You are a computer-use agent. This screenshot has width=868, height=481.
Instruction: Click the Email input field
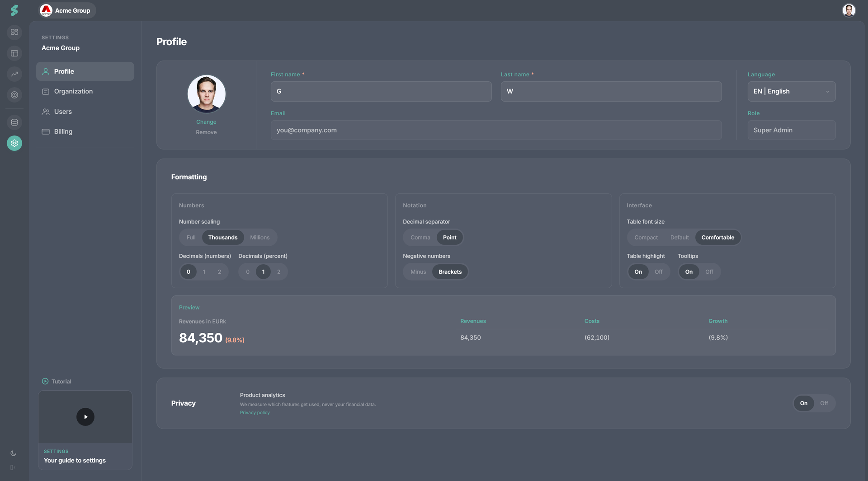(496, 130)
